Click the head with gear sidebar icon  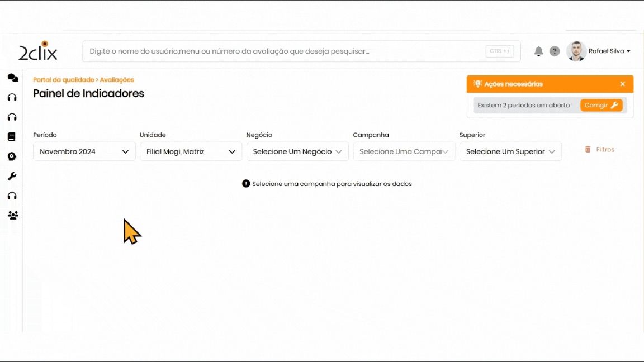[12, 156]
